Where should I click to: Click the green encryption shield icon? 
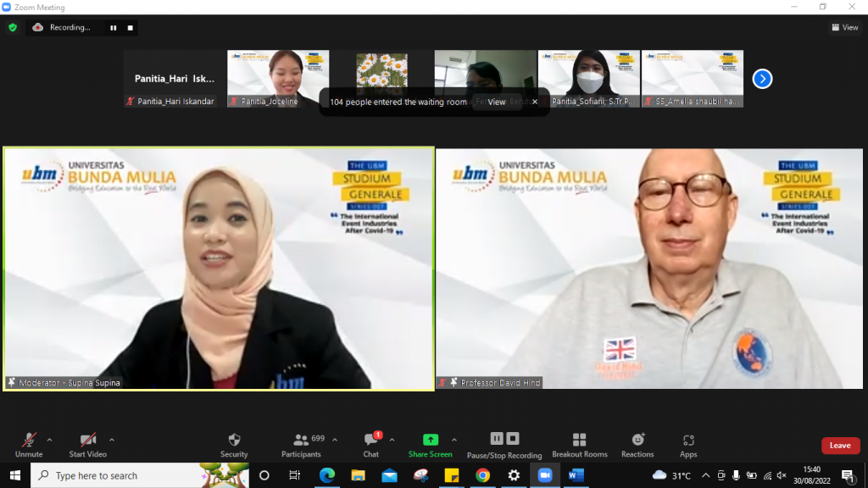pos(13,28)
